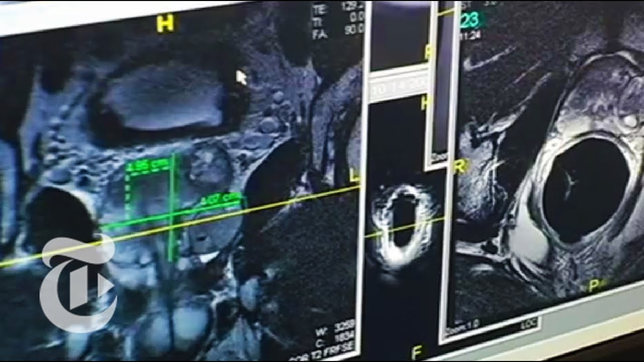Click the yellow H orientation marker atop coronal view
The width and height of the screenshot is (644, 362).
pyautogui.click(x=164, y=24)
